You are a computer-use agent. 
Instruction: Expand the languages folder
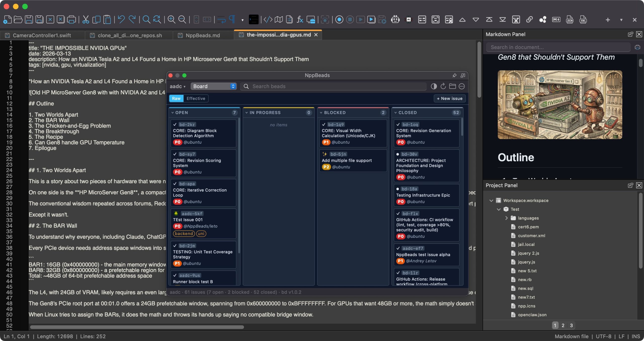pos(506,218)
